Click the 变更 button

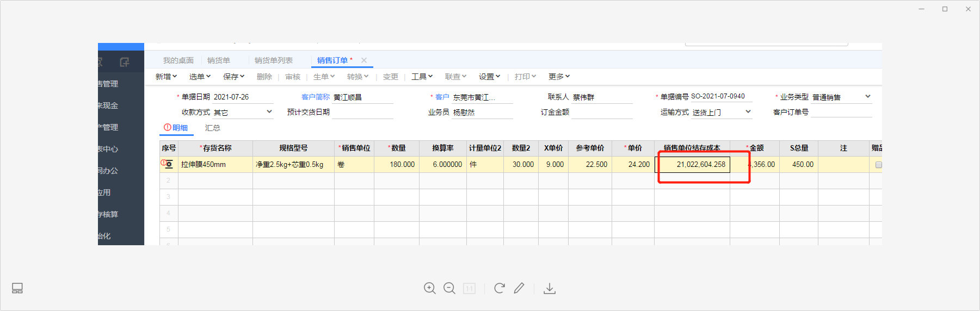(x=391, y=77)
